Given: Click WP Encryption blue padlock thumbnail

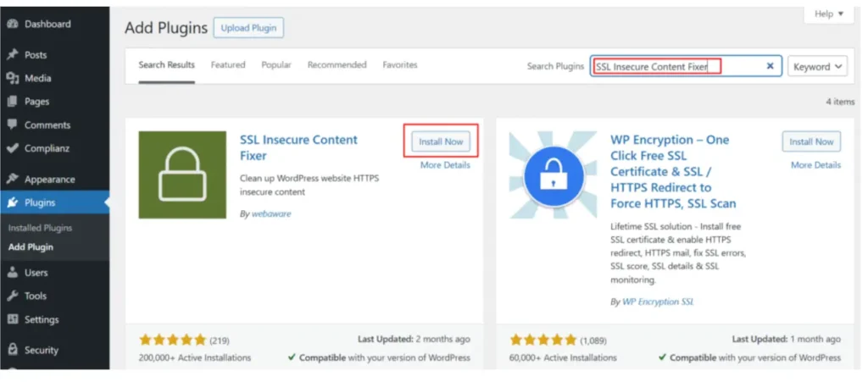Looking at the screenshot, I should 553,174.
